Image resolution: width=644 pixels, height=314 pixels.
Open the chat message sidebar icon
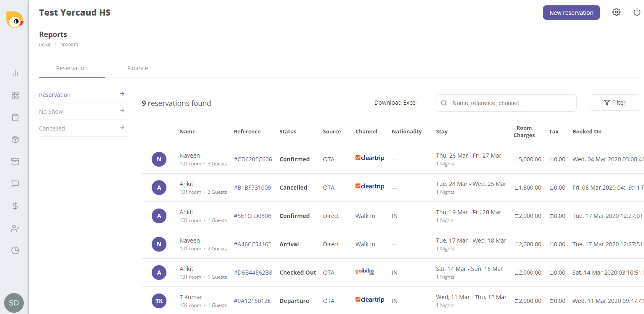[15, 184]
